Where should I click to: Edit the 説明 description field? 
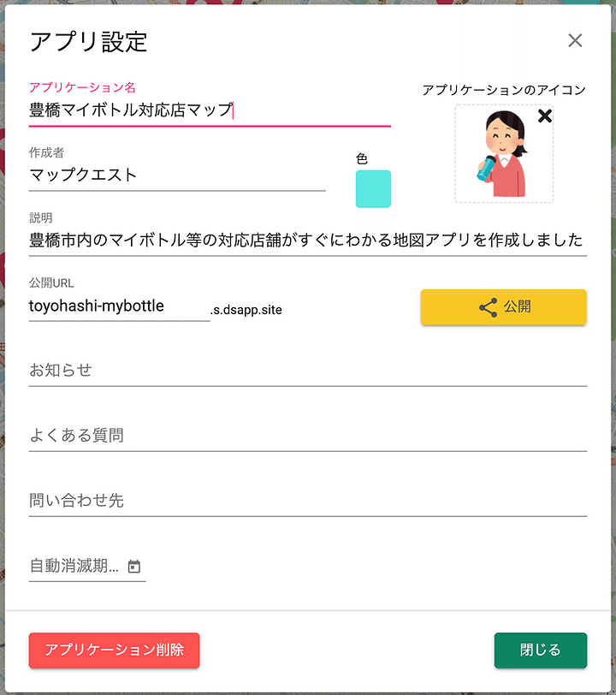(x=307, y=240)
